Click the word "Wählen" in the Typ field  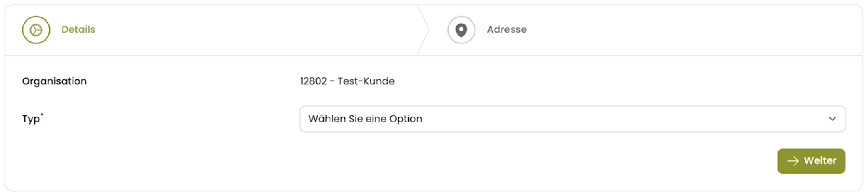tap(327, 119)
